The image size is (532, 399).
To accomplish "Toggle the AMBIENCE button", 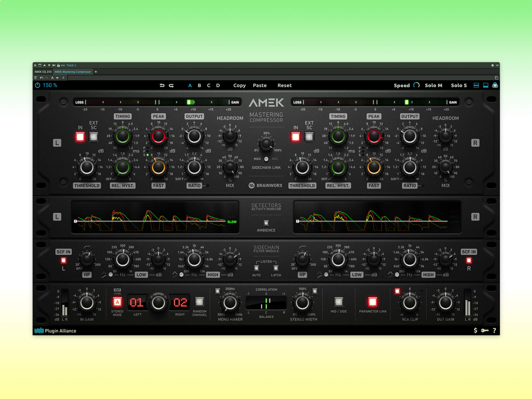I will tap(266, 223).
